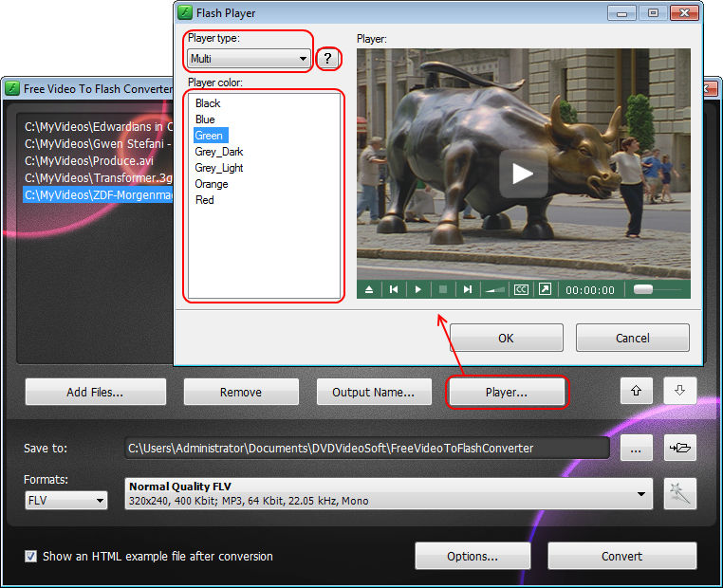Select Produce.avi in file list
723x588 pixels.
pos(99,161)
